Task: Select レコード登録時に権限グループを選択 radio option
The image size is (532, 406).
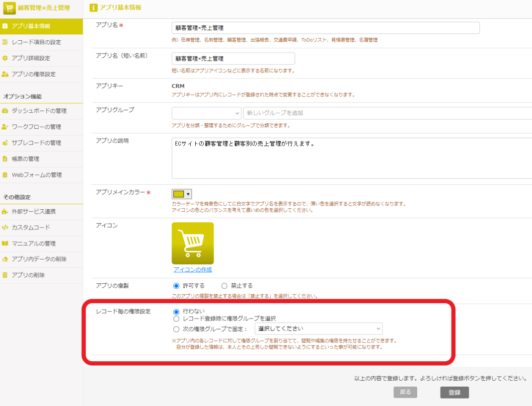Action: (176, 319)
